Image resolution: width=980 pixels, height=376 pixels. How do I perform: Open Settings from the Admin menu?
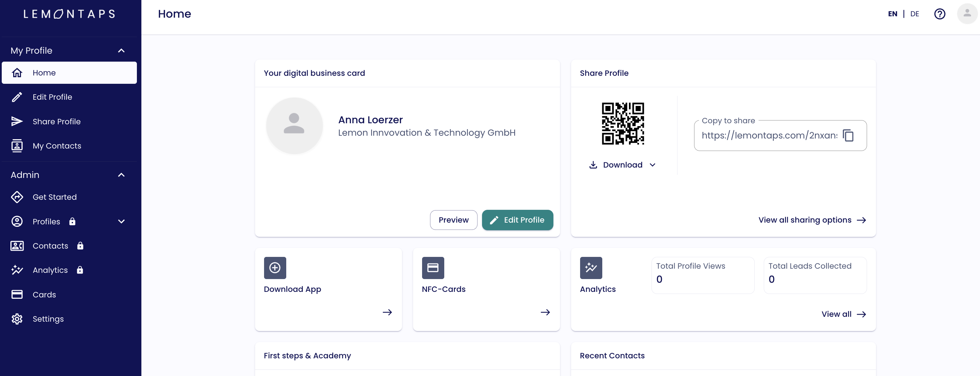(x=48, y=319)
